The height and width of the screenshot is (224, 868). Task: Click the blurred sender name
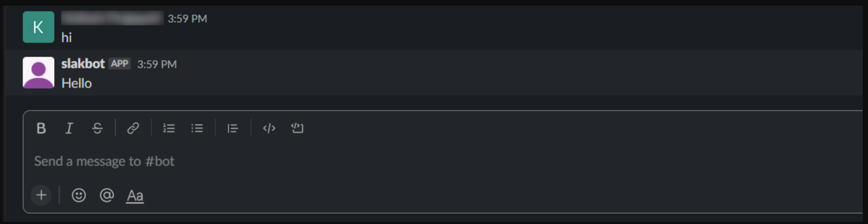click(x=112, y=18)
